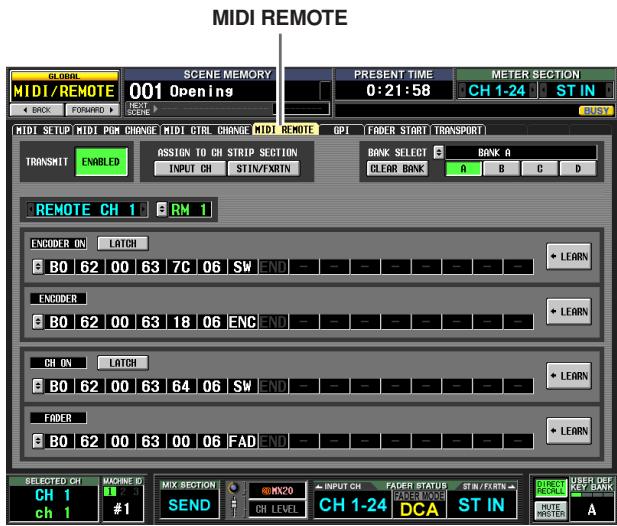617x526 pixels.
Task: Open the GPI tab
Action: point(341,130)
